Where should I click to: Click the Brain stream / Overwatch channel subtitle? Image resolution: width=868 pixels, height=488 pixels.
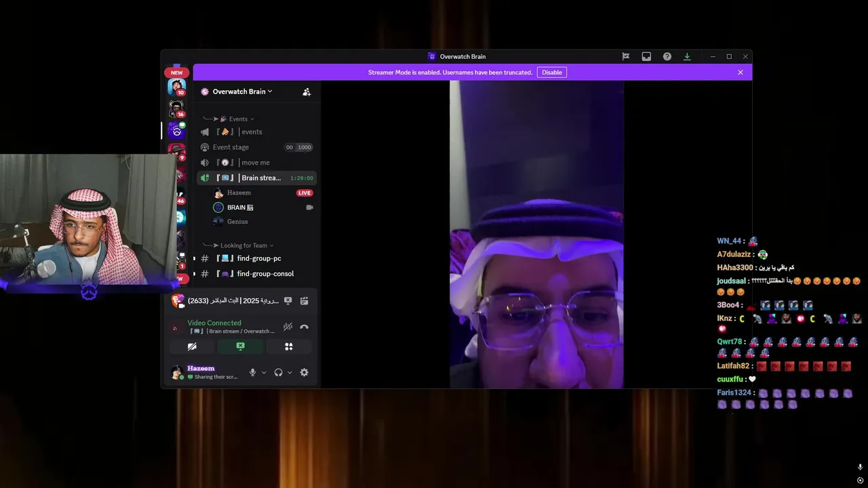coord(231,331)
